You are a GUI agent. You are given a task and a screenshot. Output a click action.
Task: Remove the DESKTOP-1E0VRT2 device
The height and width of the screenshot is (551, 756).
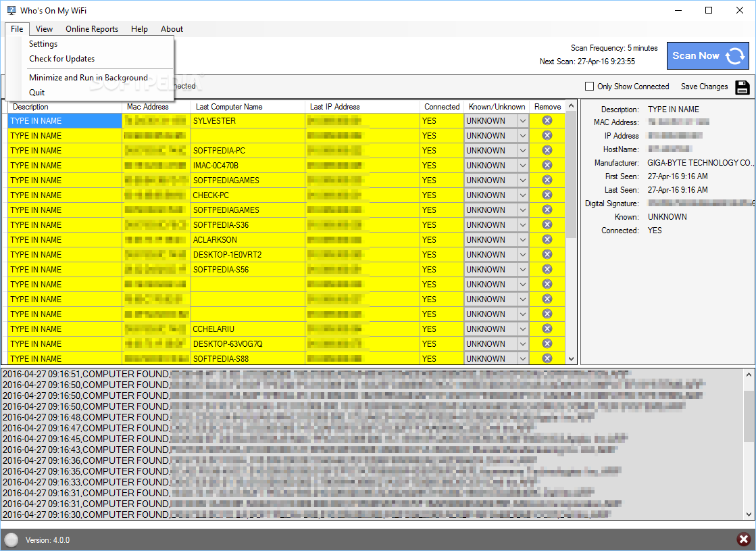point(547,254)
